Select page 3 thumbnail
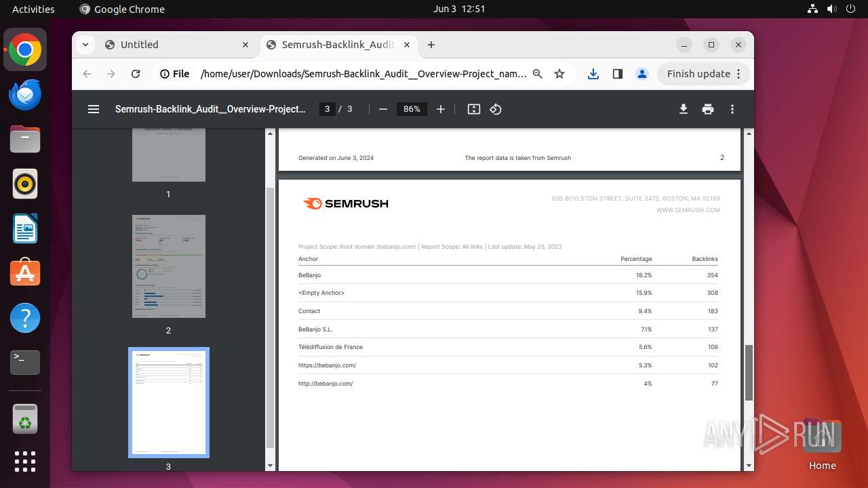The height and width of the screenshot is (488, 868). pos(169,403)
